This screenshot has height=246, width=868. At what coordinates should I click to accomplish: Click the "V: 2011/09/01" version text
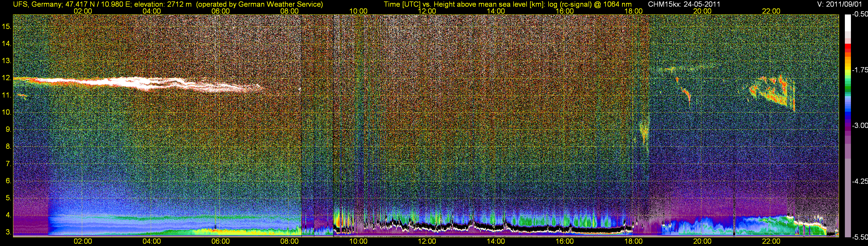point(841,4)
